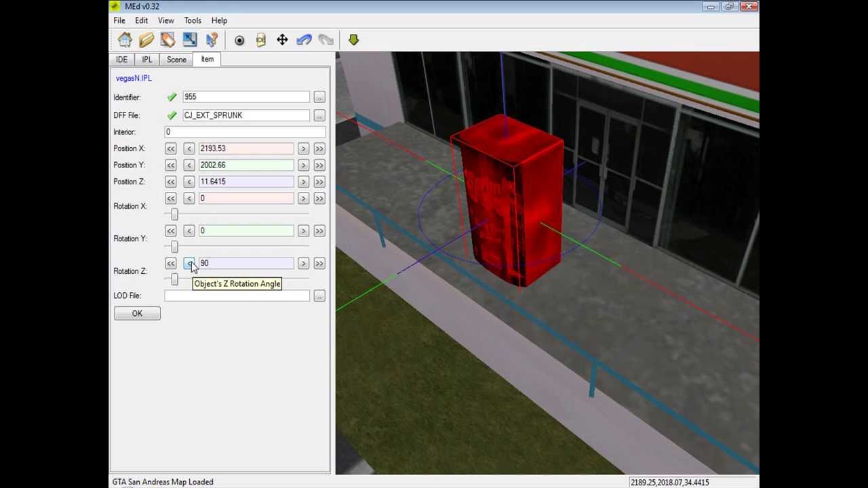Click the blue arrow picture toolbar icon
The width and height of the screenshot is (868, 488).
tap(190, 40)
